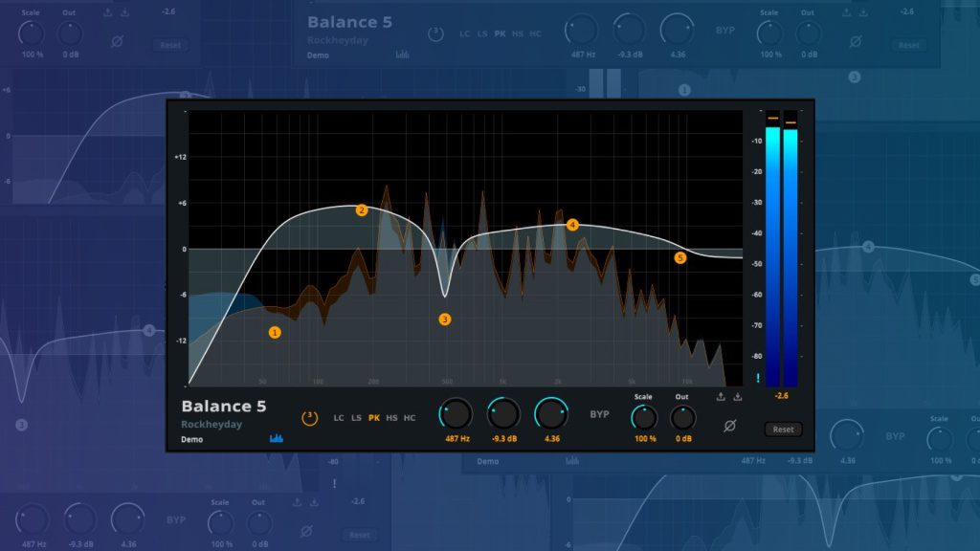Click the -9.3 dB value in main plugin

[503, 438]
